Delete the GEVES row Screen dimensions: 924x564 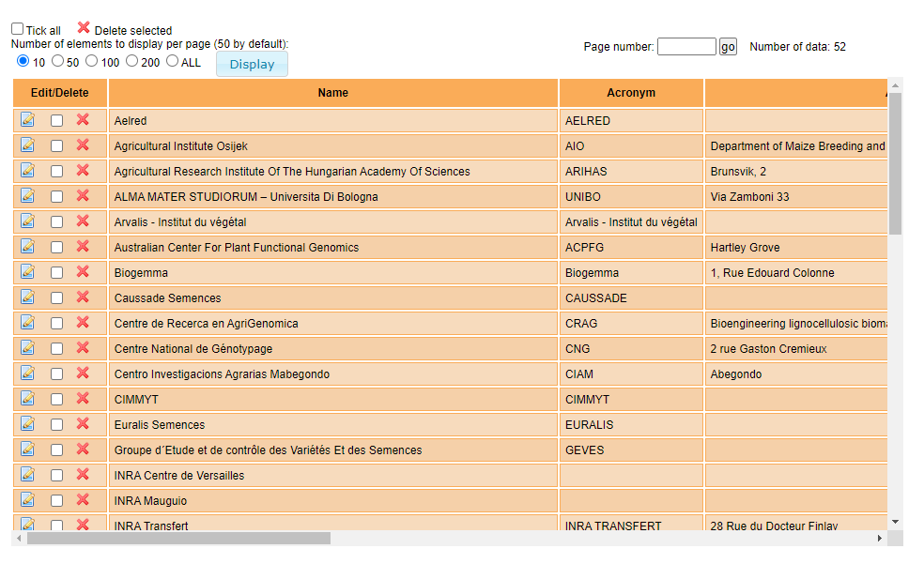(x=83, y=449)
